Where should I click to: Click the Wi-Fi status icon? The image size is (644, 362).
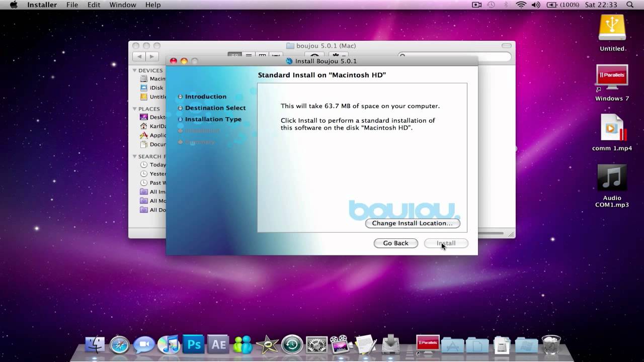click(x=521, y=5)
